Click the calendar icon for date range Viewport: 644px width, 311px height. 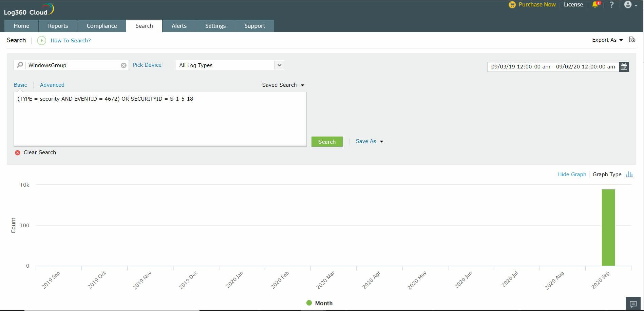[624, 66]
